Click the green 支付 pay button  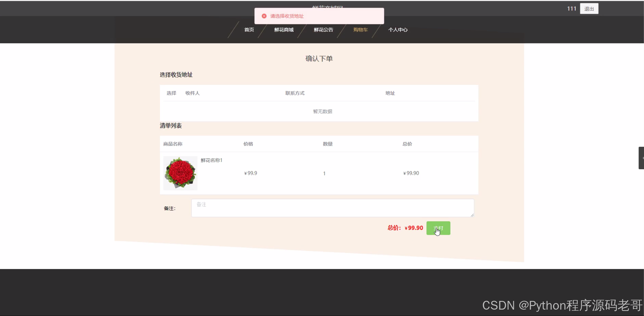[x=438, y=228]
